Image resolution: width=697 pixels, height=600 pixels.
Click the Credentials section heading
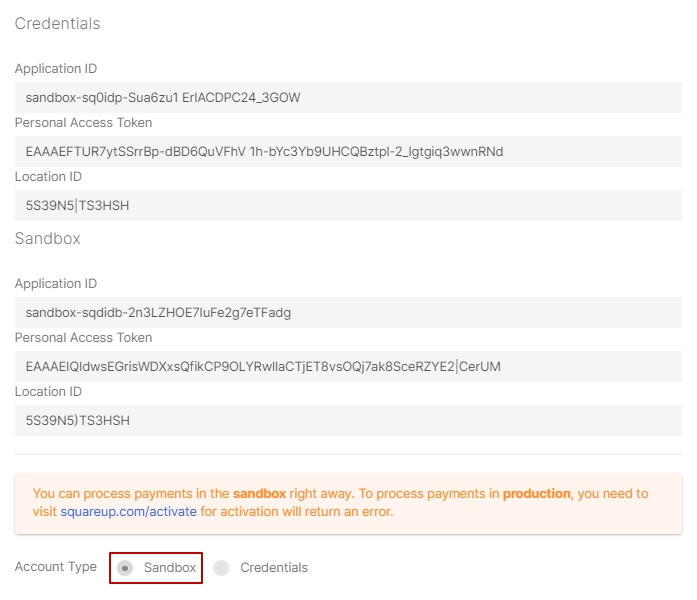pos(57,23)
